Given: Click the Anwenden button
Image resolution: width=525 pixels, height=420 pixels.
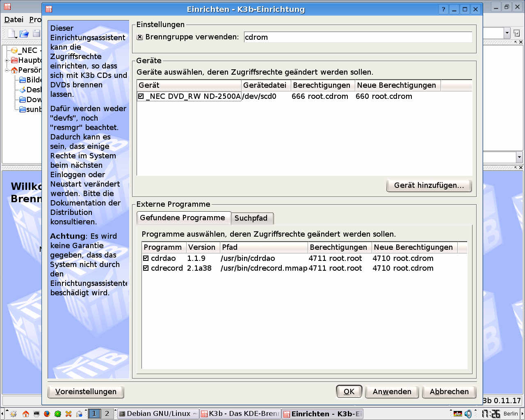Looking at the screenshot, I should coord(392,392).
